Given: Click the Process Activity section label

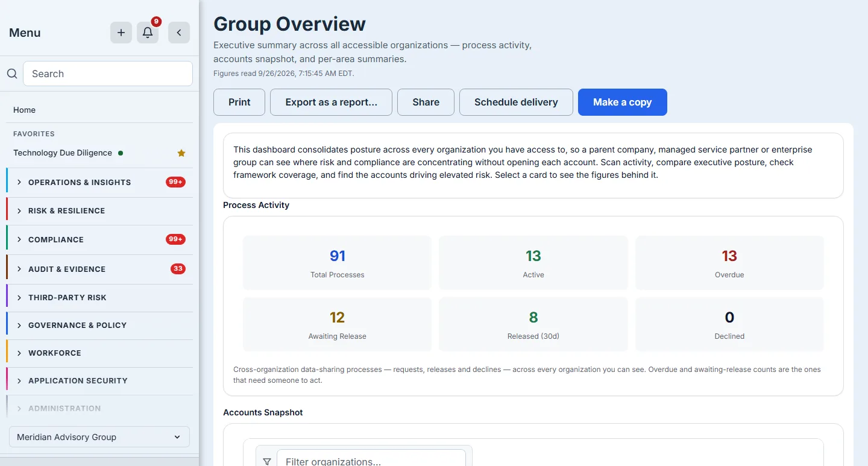Looking at the screenshot, I should coord(256,205).
